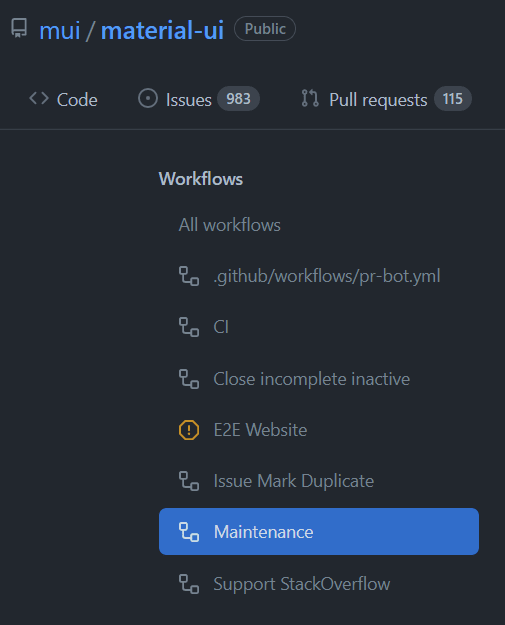Image resolution: width=505 pixels, height=625 pixels.
Task: Open the material-ui repository link
Action: (162, 30)
